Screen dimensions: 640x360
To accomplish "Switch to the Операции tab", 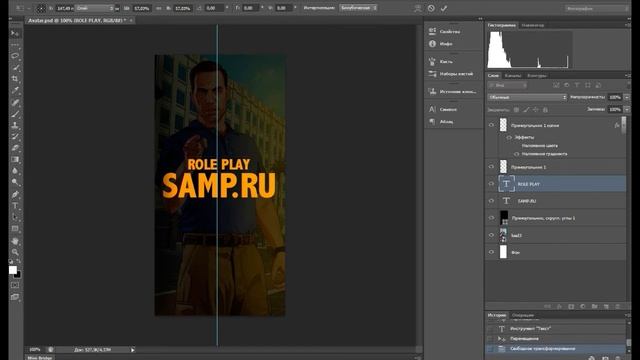I will point(523,315).
